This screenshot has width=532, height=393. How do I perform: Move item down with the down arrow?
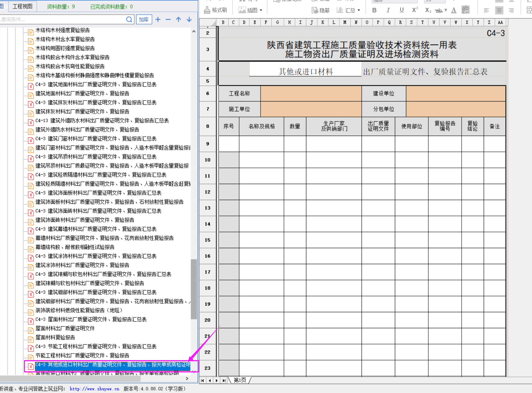(x=189, y=19)
